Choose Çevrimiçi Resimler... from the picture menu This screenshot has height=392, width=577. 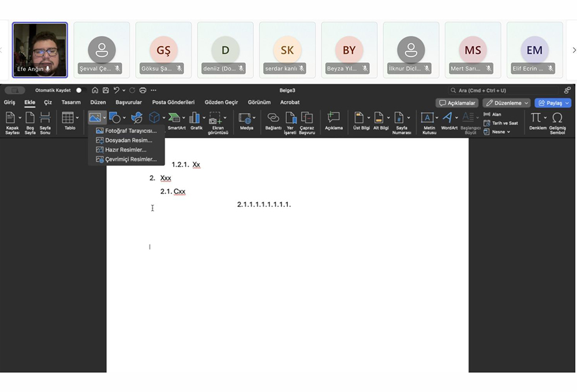pos(126,159)
